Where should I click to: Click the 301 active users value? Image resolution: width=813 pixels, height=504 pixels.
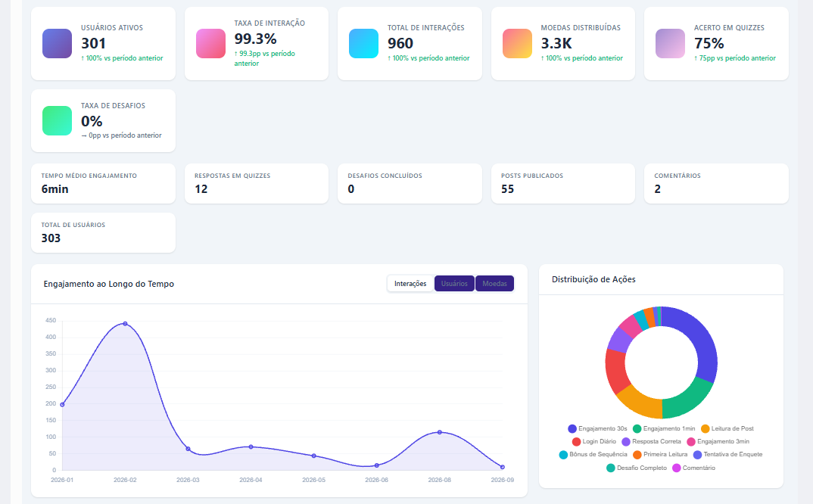tap(93, 44)
